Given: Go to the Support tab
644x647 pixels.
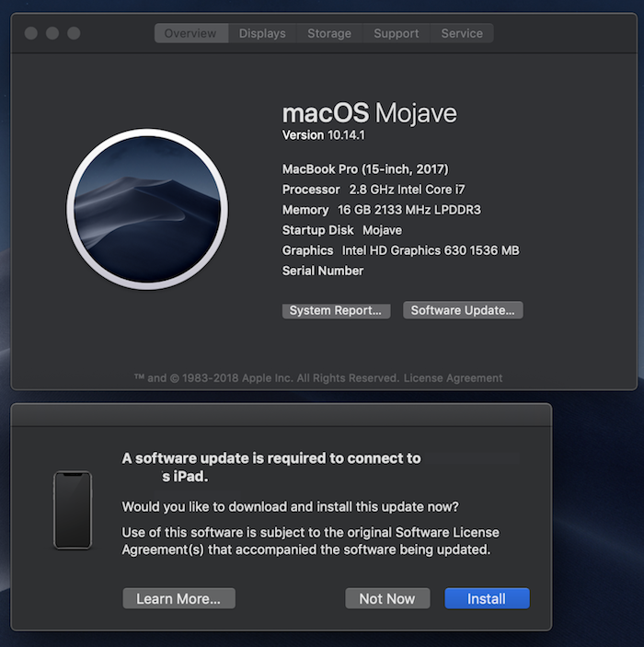Looking at the screenshot, I should pos(396,33).
